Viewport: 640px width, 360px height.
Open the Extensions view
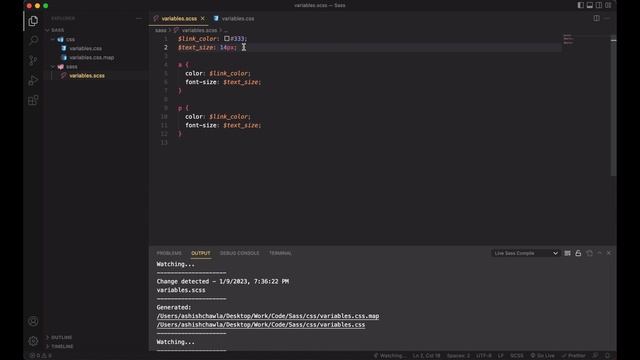tap(33, 100)
